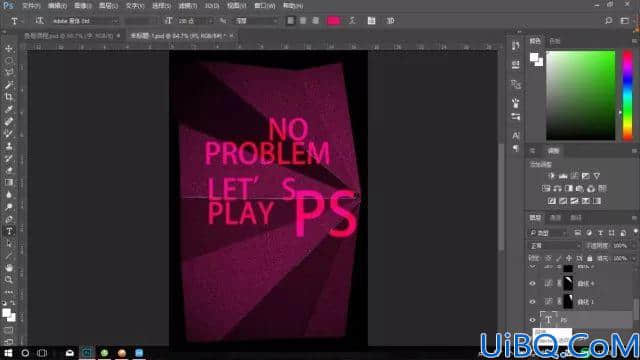Open the 图像 menu
The image size is (640, 360).
[x=83, y=6]
